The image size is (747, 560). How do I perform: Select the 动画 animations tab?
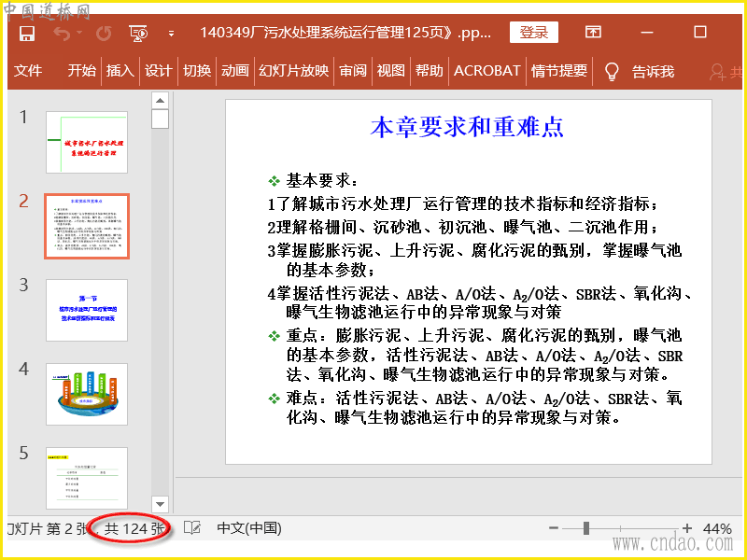click(235, 71)
